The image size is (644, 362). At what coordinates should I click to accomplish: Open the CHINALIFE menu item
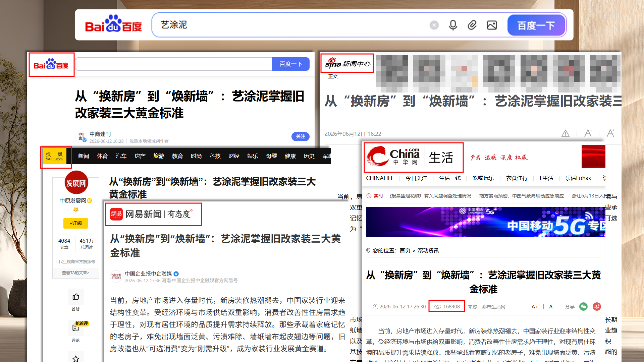[380, 178]
